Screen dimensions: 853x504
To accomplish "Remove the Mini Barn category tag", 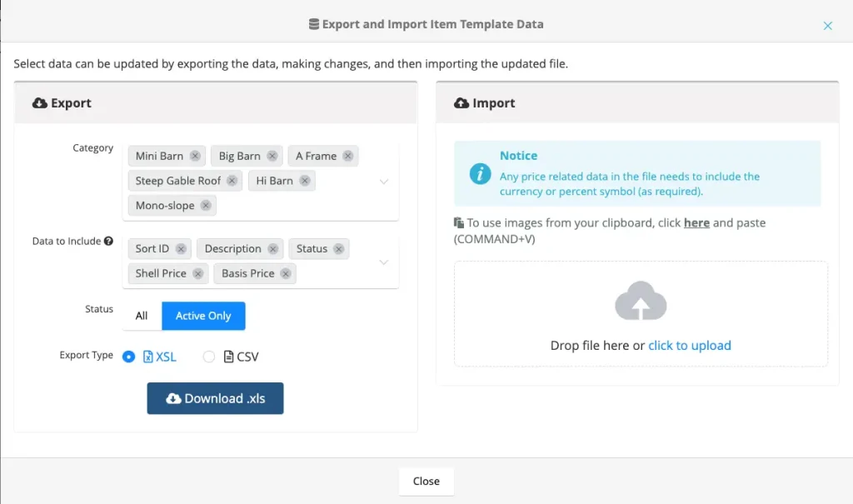I will [x=195, y=156].
